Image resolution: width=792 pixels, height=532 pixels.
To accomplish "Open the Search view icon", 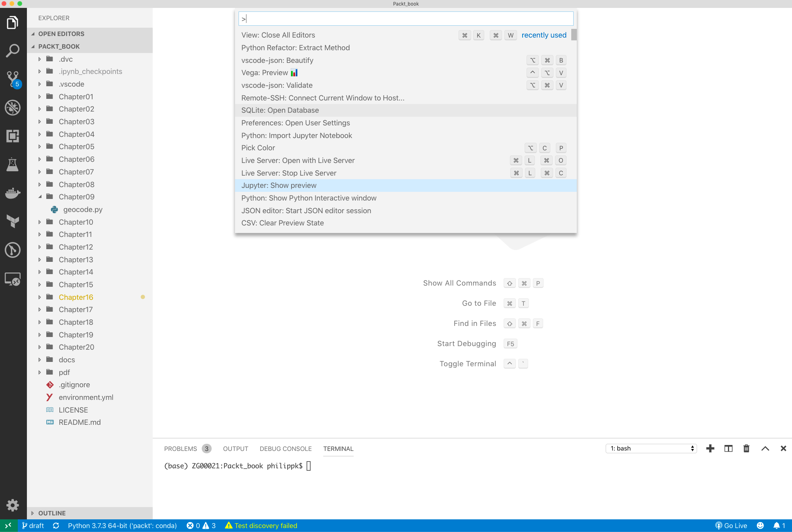I will (x=13, y=51).
